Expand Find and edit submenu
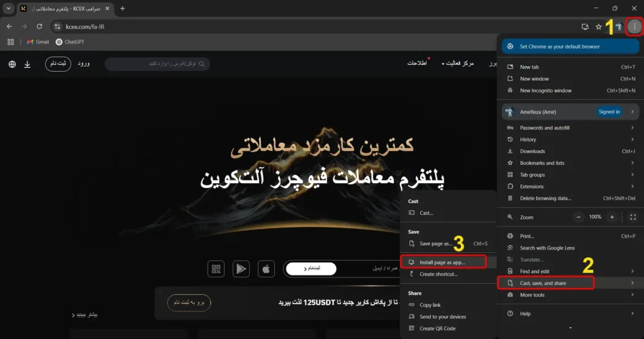This screenshot has width=644, height=339. (x=570, y=271)
